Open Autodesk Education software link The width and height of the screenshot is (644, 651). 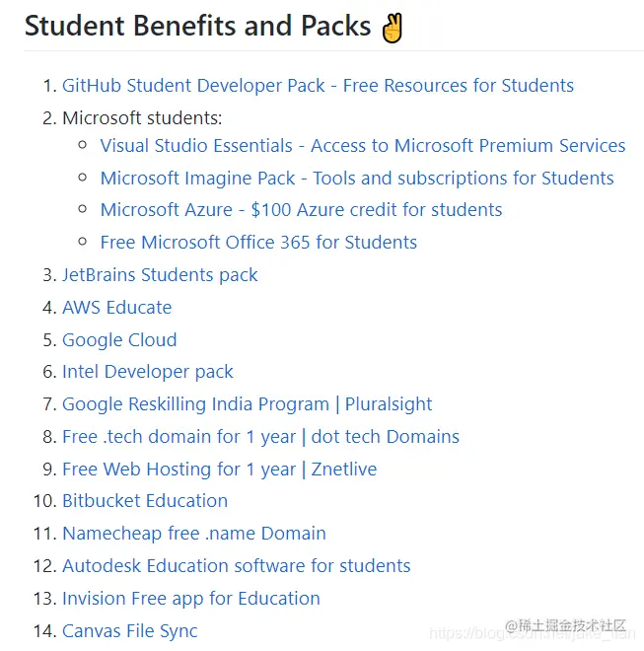237,566
